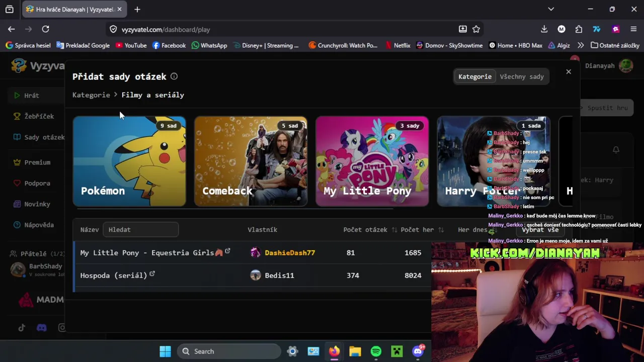
Task: Open external link for Hospoda (seriál) set
Action: (152, 274)
